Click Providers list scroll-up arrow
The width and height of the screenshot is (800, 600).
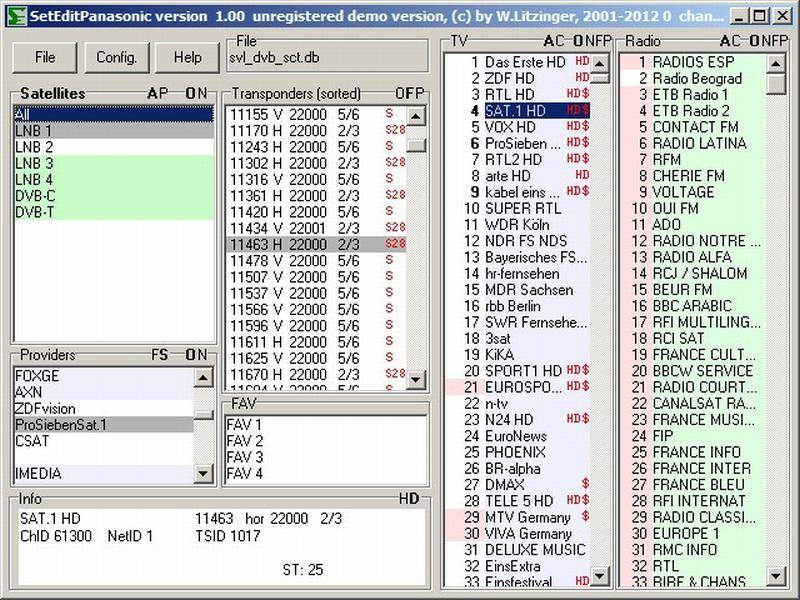point(203,378)
